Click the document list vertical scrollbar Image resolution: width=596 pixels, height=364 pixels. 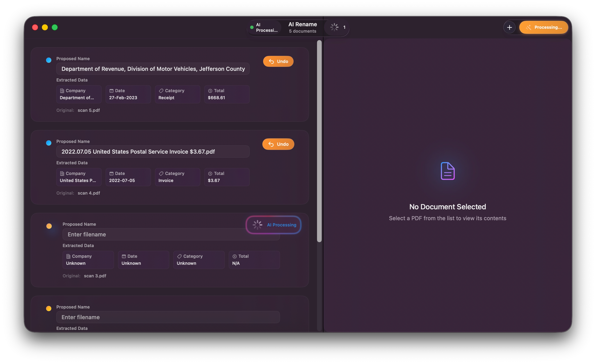pyautogui.click(x=319, y=141)
